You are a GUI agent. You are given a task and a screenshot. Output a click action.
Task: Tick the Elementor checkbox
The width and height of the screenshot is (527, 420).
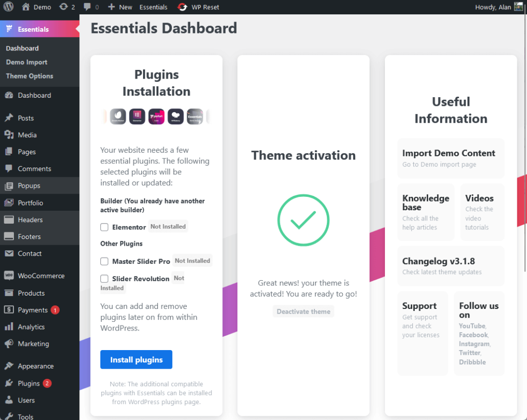click(x=104, y=227)
